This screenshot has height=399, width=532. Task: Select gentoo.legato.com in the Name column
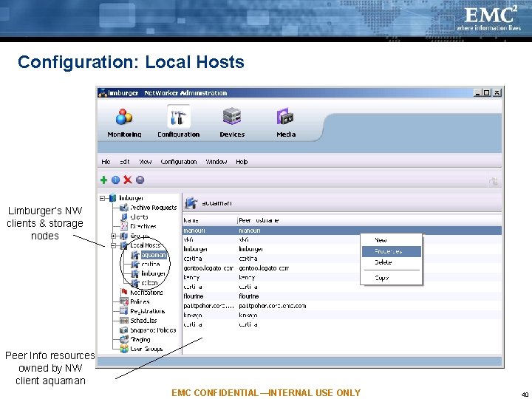click(x=208, y=268)
